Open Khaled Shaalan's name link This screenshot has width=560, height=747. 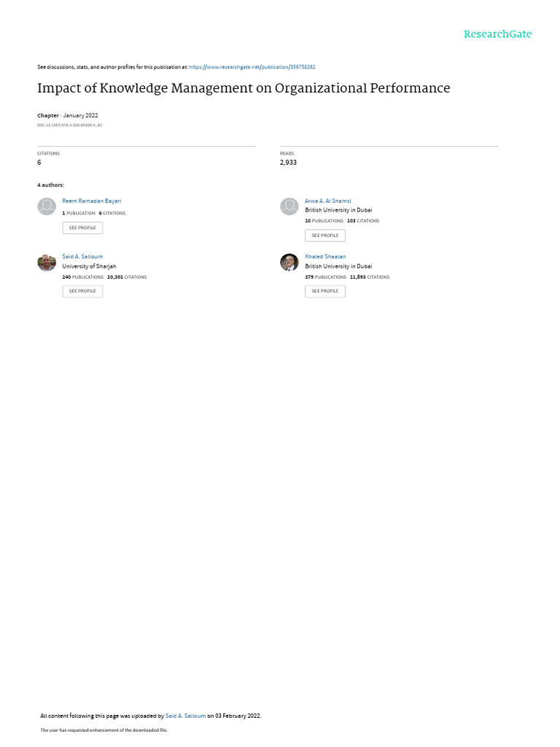click(325, 256)
